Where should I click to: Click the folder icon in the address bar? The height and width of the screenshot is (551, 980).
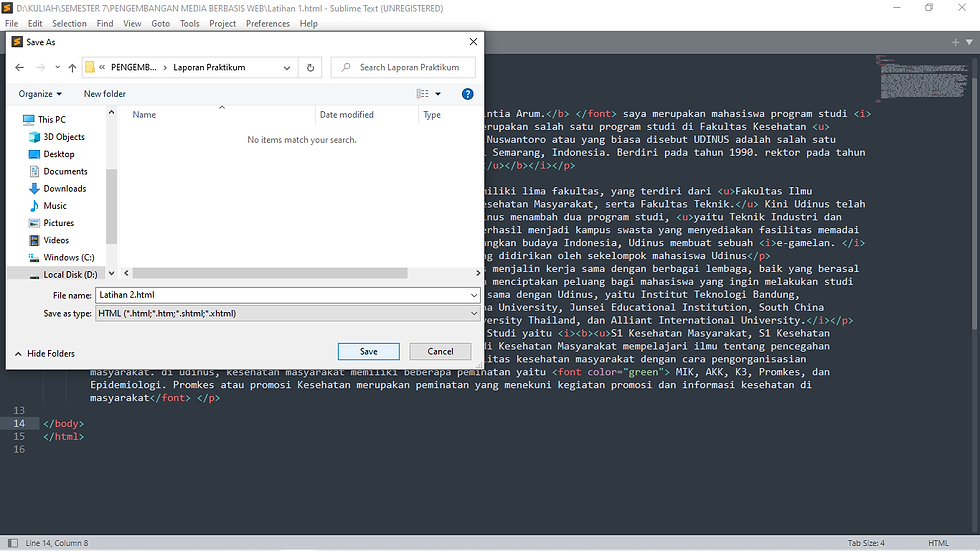pos(90,67)
